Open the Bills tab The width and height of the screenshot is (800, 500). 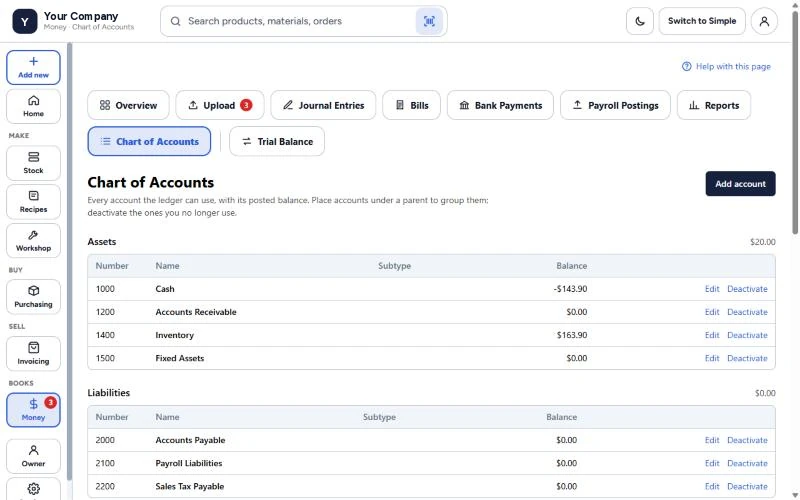tap(411, 105)
